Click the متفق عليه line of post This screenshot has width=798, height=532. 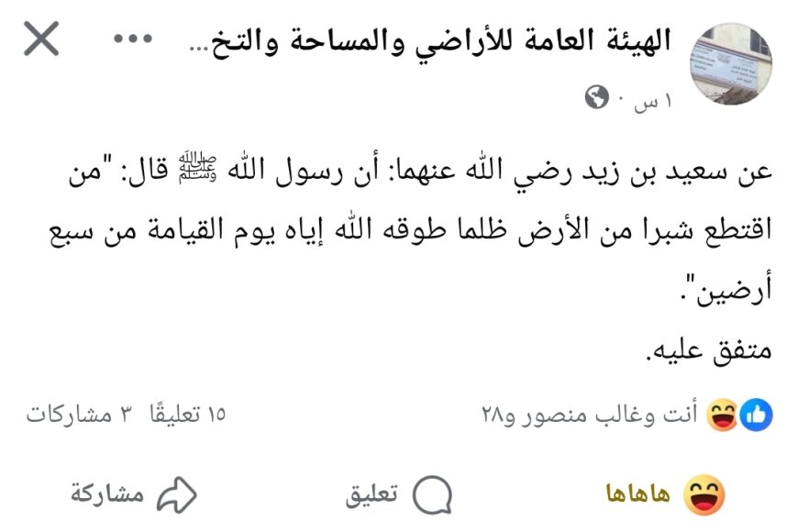[708, 350]
